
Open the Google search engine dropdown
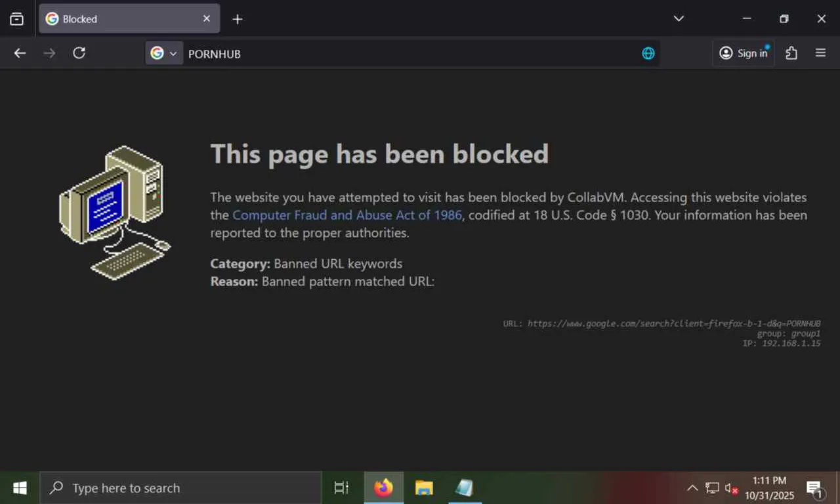[164, 53]
